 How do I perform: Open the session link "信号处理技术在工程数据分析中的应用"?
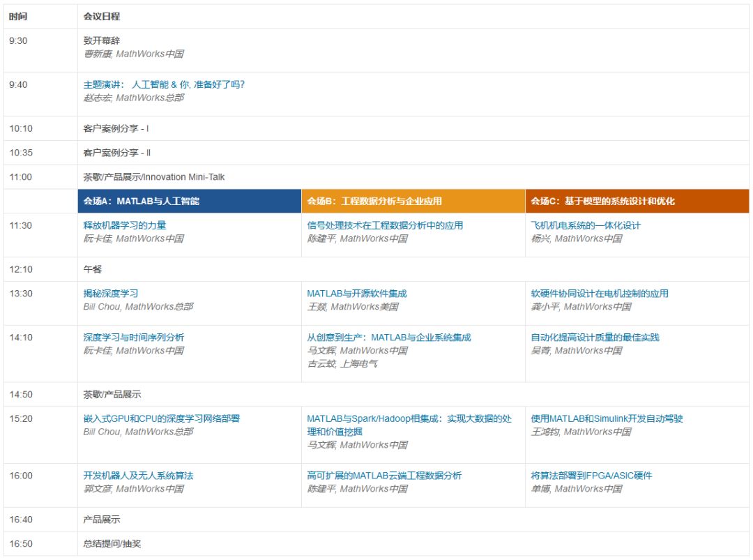point(385,225)
